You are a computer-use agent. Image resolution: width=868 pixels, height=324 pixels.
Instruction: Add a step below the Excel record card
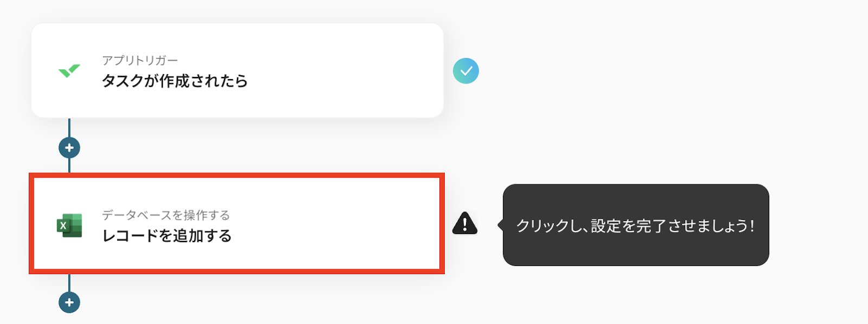69,302
